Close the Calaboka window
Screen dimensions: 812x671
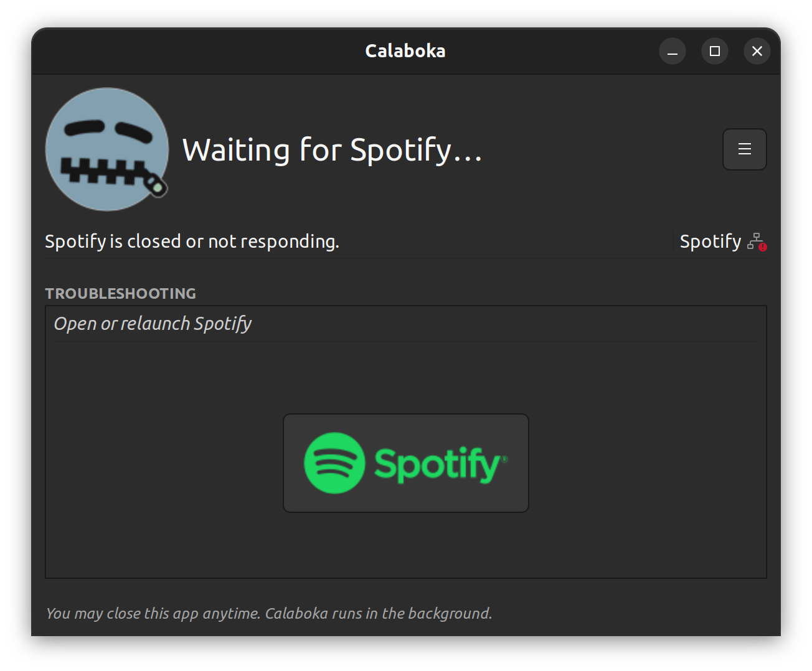[x=757, y=51]
